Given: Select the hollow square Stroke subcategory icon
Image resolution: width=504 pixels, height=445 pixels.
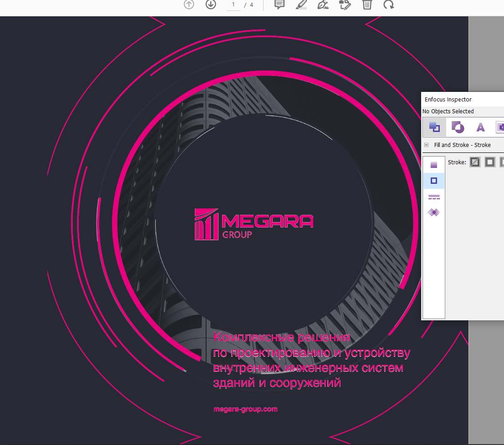Looking at the screenshot, I should click(x=434, y=181).
